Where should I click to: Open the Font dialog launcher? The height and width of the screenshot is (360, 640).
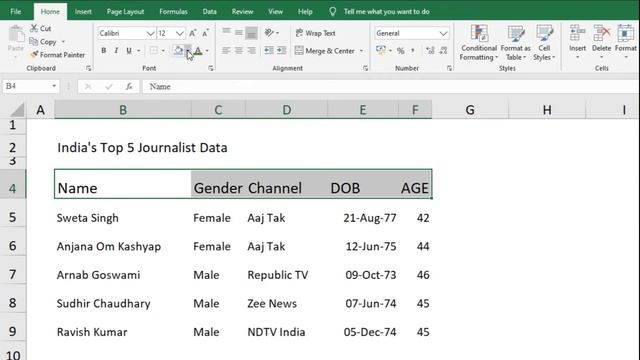[x=211, y=69]
